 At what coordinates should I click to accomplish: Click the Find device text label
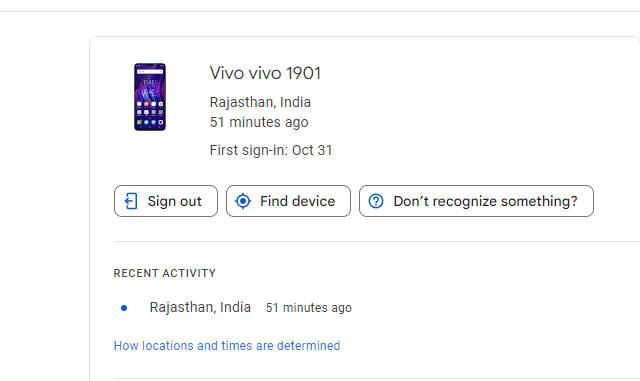(x=298, y=201)
